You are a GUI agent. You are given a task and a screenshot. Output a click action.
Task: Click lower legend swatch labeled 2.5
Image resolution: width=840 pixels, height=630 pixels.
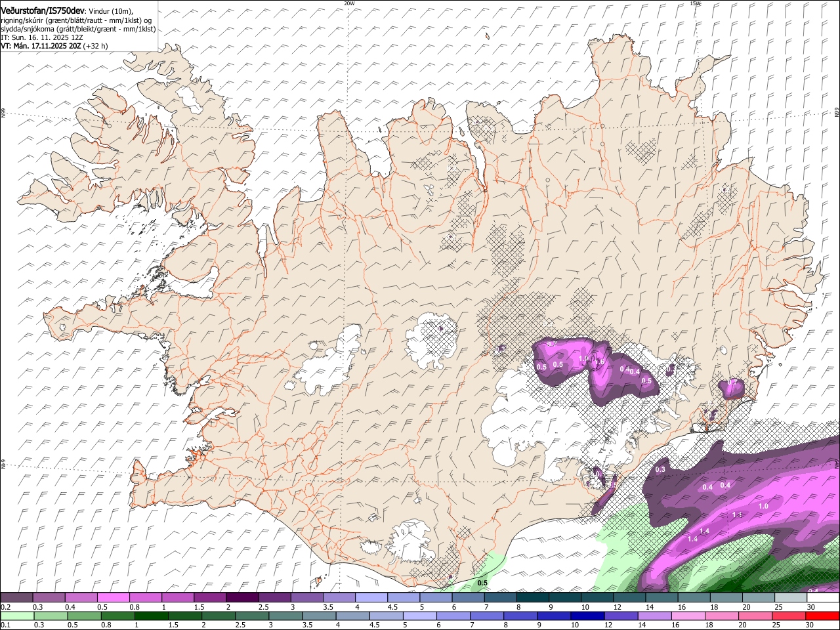point(252,616)
